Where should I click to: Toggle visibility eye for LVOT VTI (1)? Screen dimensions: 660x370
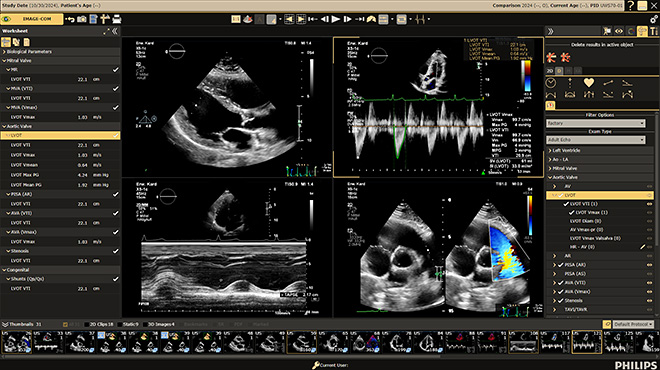(x=649, y=204)
